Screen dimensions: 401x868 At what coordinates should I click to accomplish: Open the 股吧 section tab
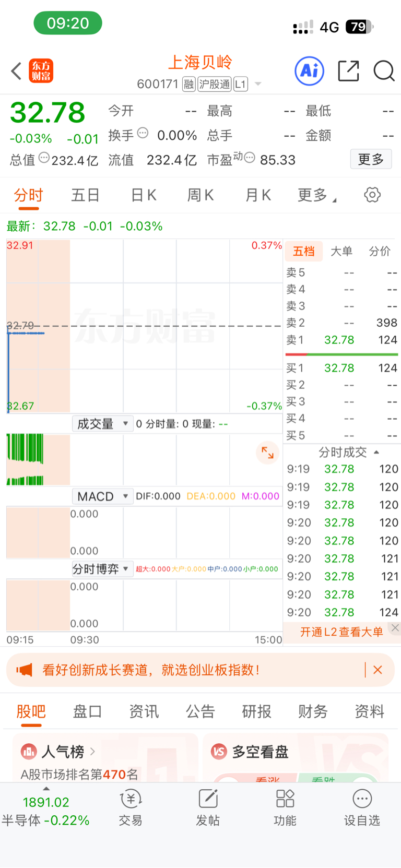click(31, 711)
